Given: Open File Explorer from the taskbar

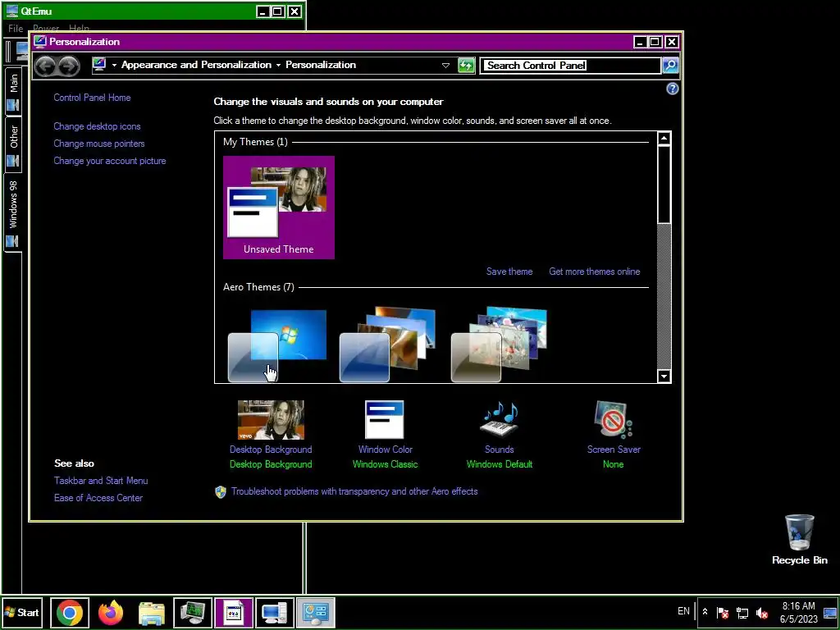Looking at the screenshot, I should (x=152, y=613).
